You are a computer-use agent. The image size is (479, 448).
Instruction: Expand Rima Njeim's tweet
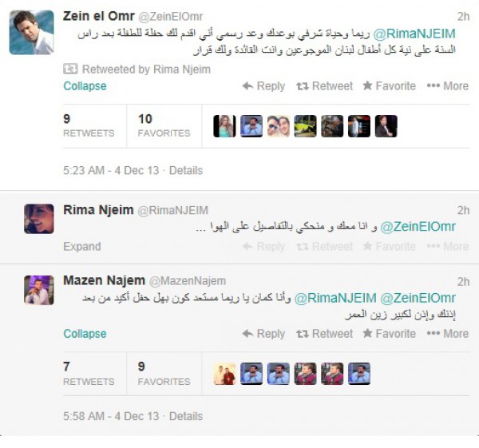82,247
